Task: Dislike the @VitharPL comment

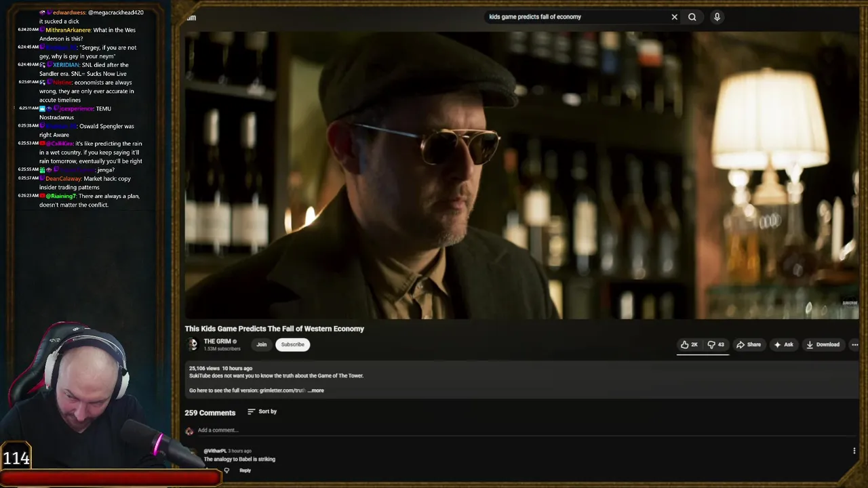Action: click(x=226, y=470)
